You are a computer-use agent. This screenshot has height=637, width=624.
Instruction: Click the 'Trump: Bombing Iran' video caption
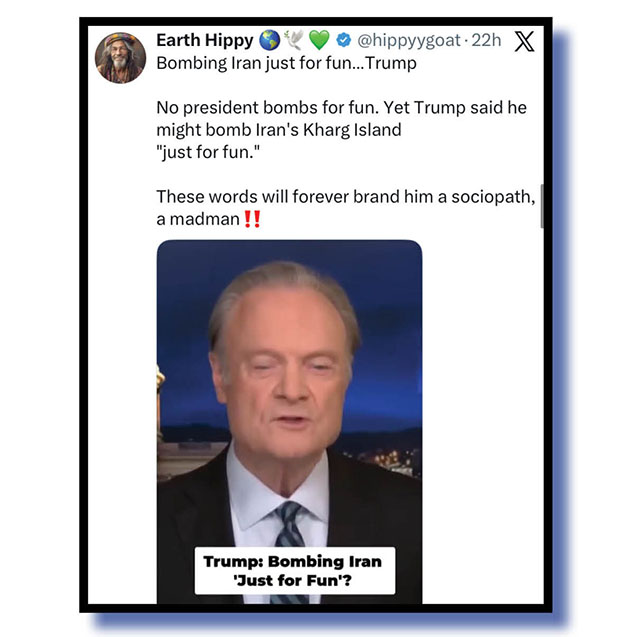[295, 571]
